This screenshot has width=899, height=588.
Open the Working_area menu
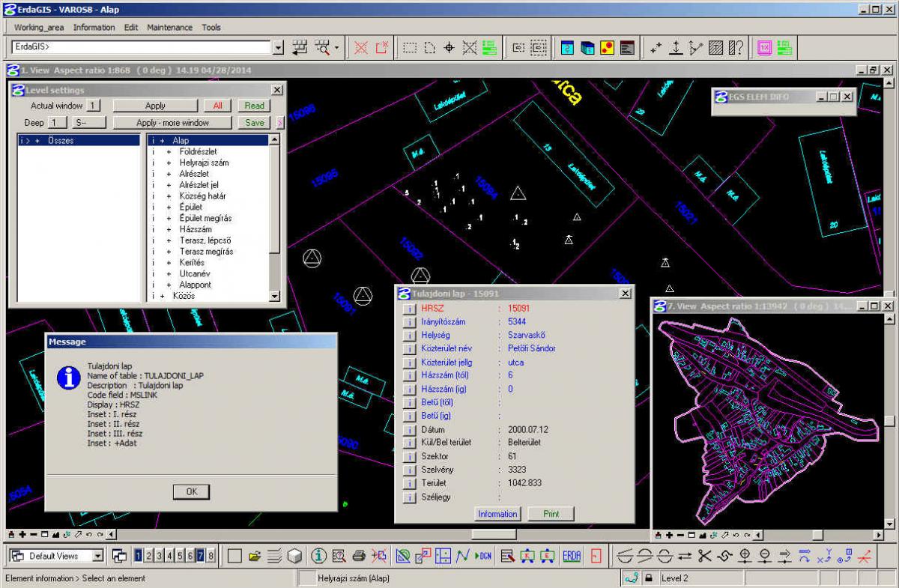(x=39, y=27)
